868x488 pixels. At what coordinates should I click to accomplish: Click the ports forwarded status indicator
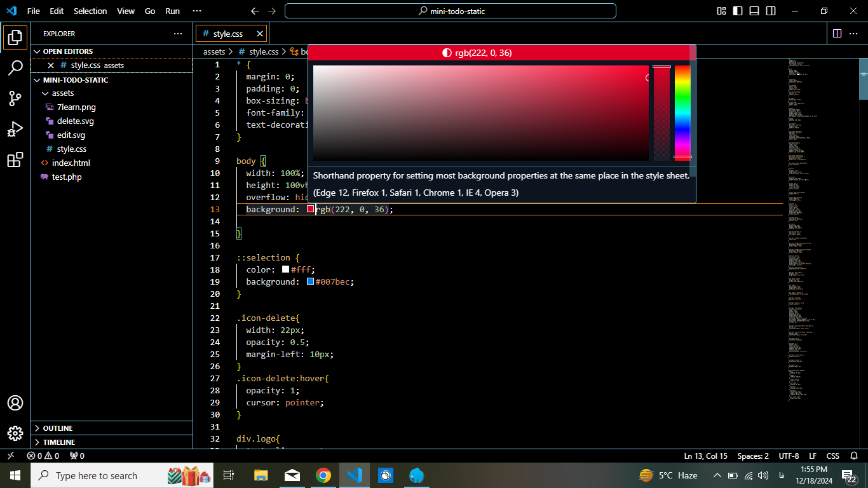pos(77,456)
